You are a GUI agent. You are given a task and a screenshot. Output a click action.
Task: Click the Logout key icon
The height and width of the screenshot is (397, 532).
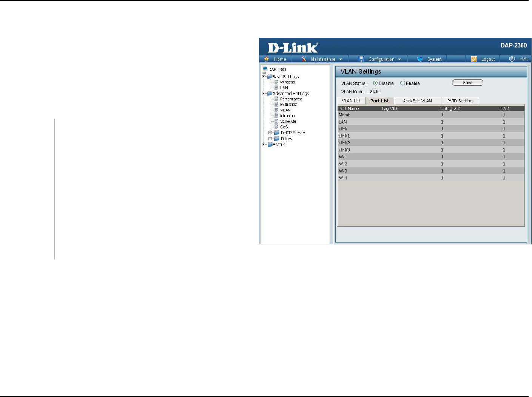coord(474,59)
